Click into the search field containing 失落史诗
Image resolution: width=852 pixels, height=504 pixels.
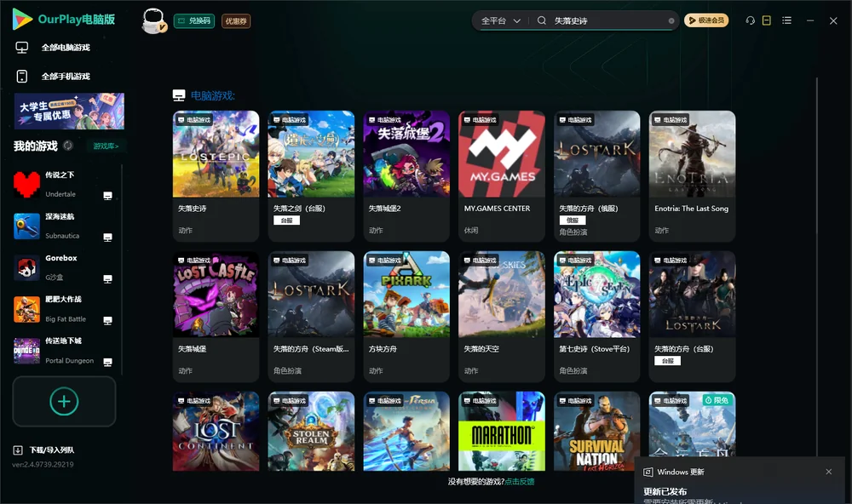[610, 20]
